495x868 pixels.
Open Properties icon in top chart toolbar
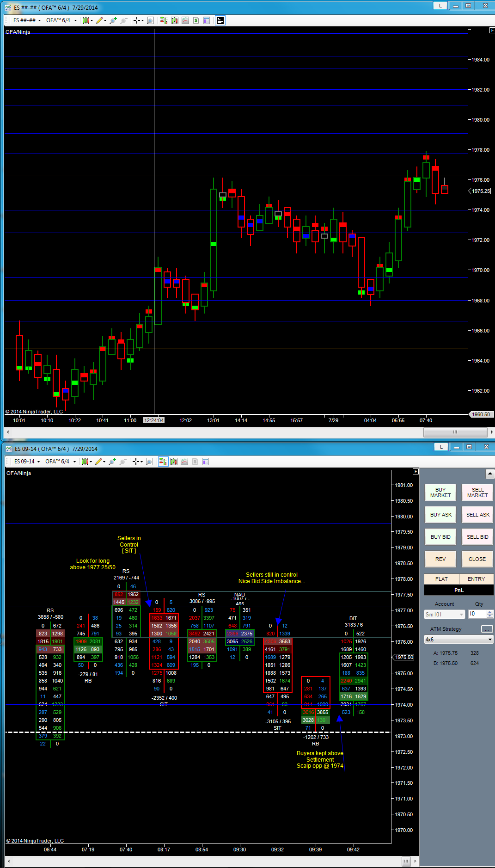click(207, 20)
